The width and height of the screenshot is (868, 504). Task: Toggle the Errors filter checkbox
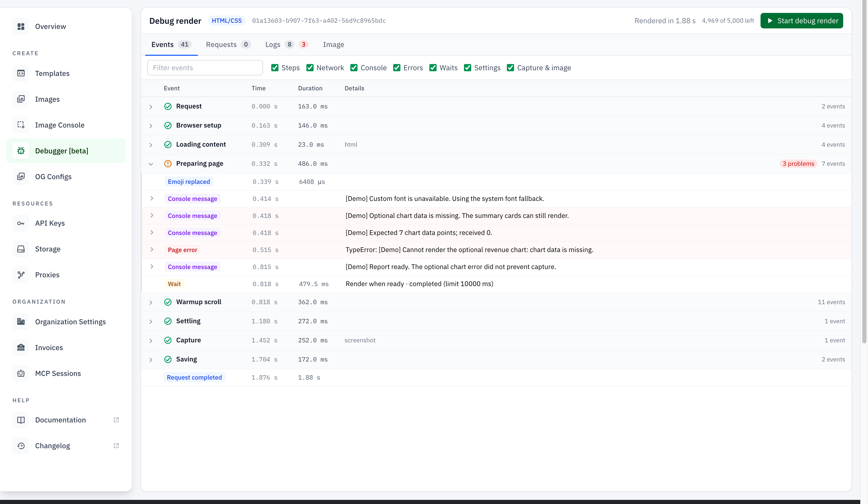coord(397,68)
